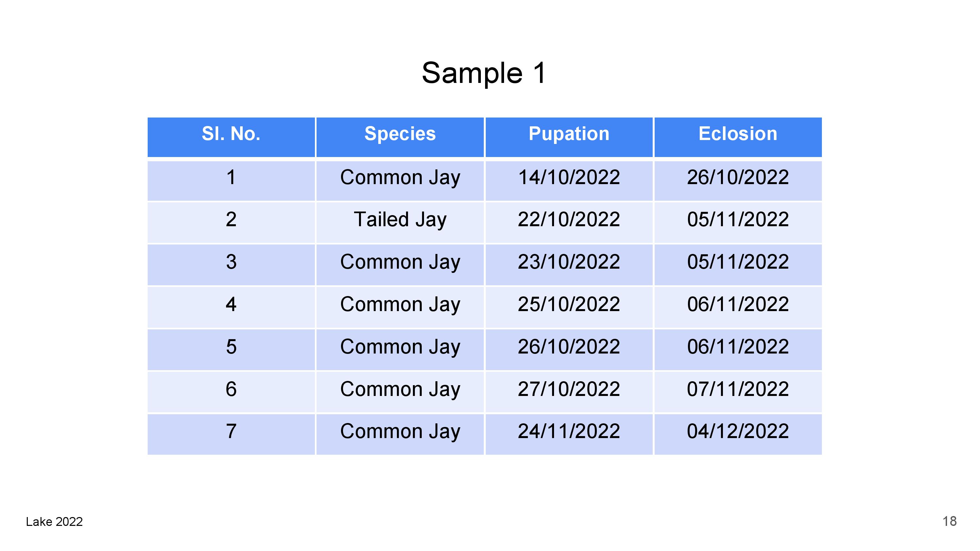
Task: Click pupation date 27/10/2022
Action: pos(569,389)
